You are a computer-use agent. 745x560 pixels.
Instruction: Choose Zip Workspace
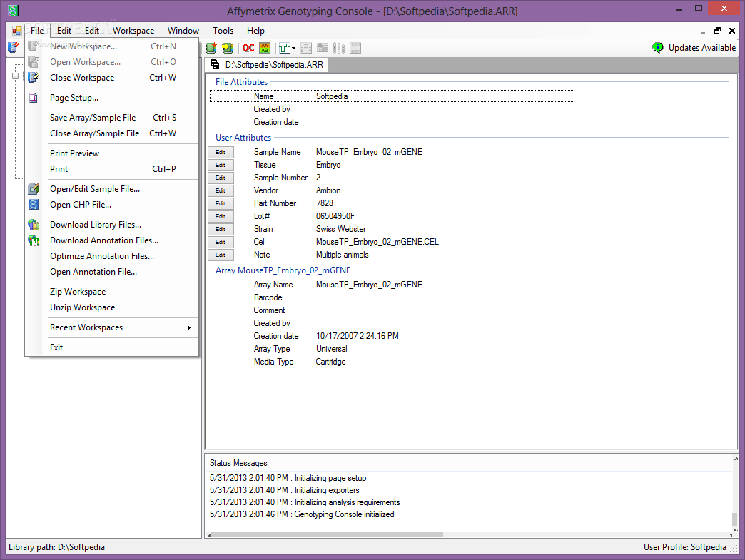click(112, 292)
